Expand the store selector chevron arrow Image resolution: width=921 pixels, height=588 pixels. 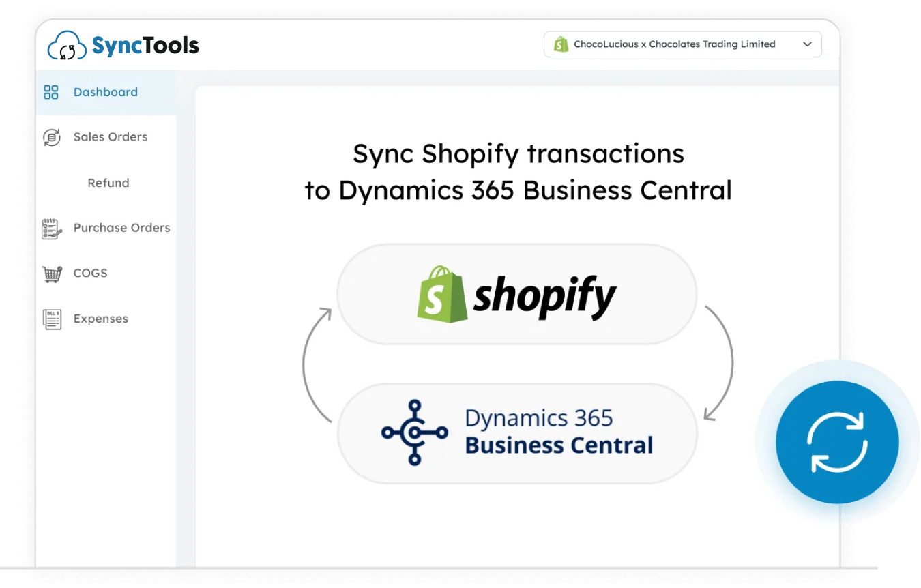pyautogui.click(x=807, y=44)
